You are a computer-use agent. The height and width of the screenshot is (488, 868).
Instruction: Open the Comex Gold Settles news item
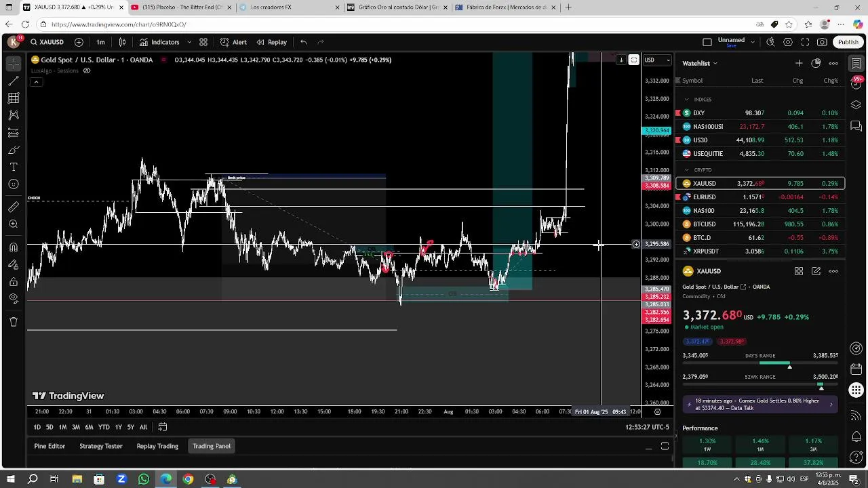point(759,405)
